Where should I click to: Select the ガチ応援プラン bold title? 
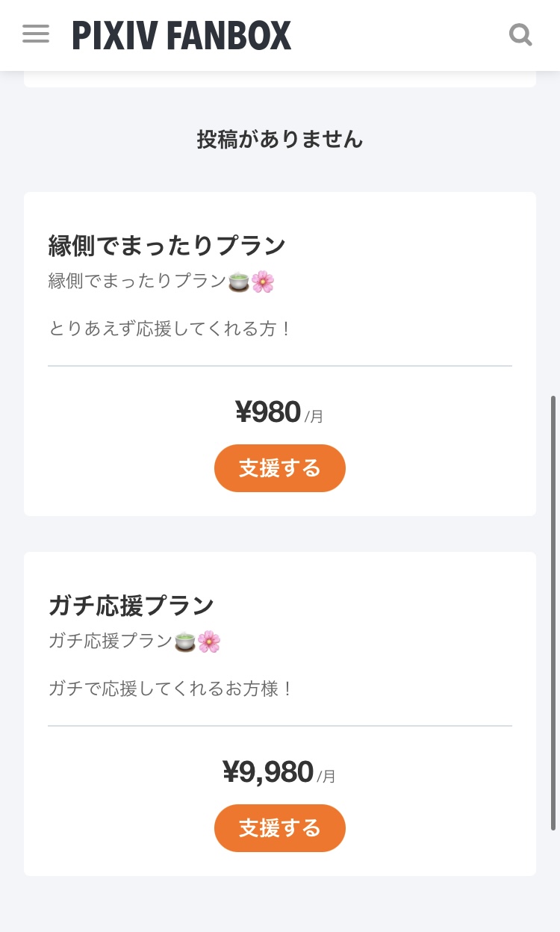131,606
